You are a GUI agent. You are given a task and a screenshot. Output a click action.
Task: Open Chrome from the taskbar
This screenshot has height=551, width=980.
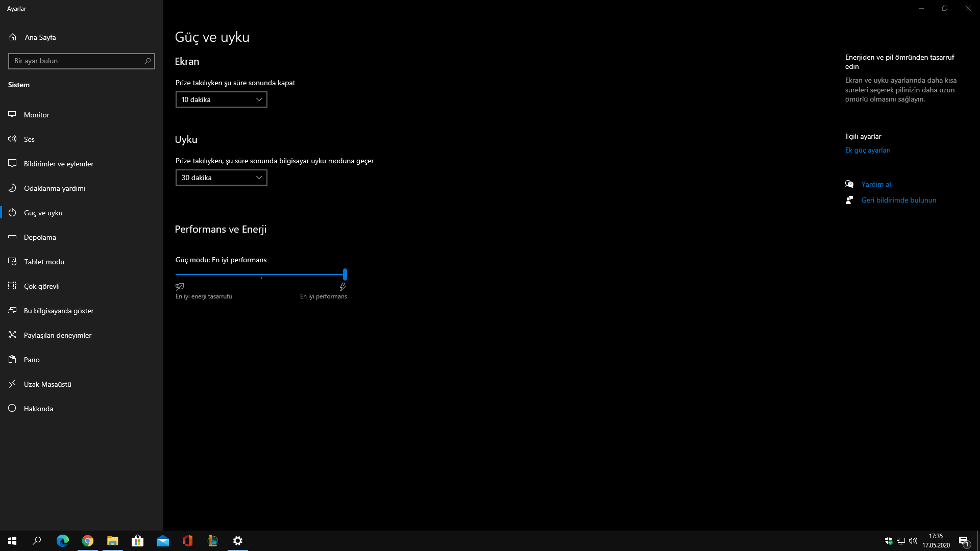click(x=88, y=541)
